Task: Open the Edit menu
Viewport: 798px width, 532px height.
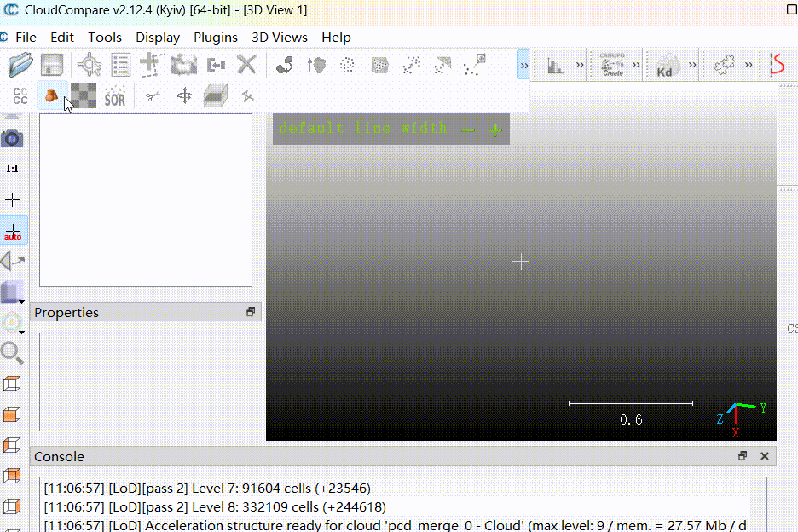Action: 62,38
